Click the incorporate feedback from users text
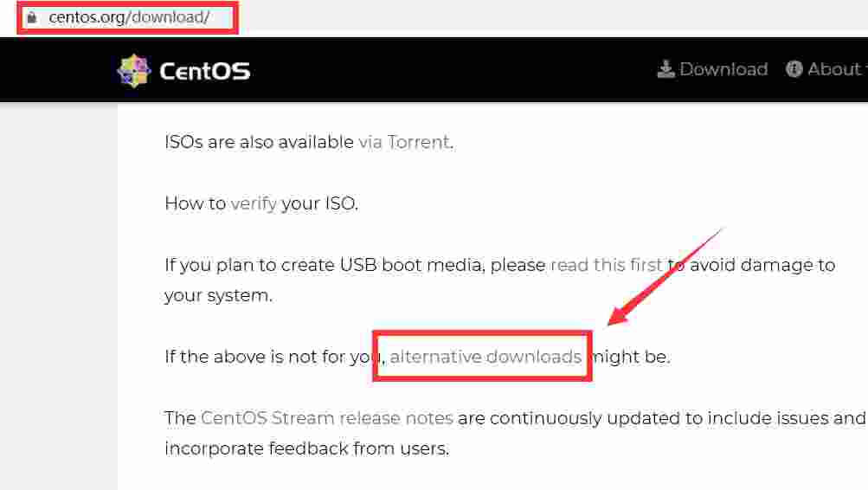Image resolution: width=868 pixels, height=490 pixels. [x=306, y=448]
